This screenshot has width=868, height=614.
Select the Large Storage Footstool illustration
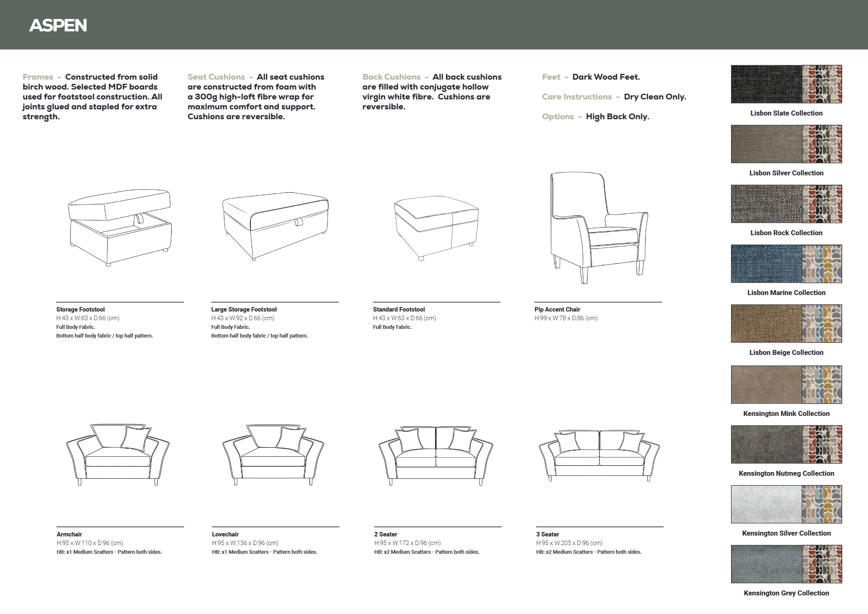pos(275,226)
